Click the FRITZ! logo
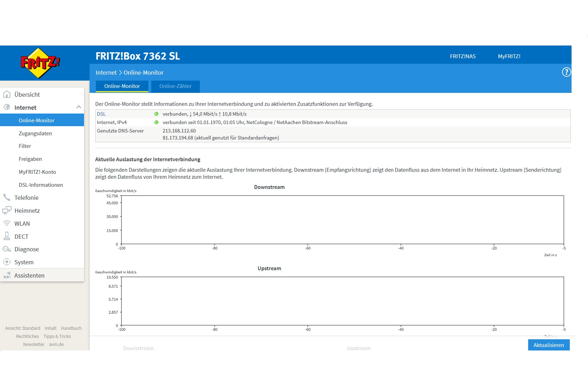Viewport: 588px width, 368px height. (x=40, y=63)
